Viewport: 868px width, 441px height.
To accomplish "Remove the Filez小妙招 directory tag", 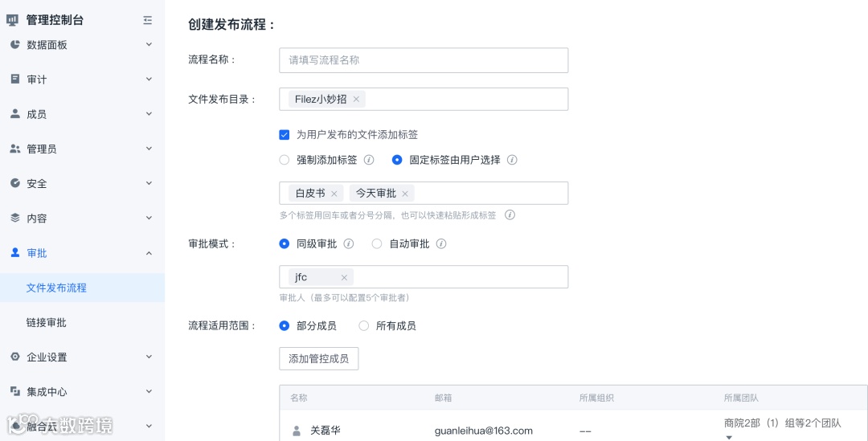I will (x=356, y=100).
